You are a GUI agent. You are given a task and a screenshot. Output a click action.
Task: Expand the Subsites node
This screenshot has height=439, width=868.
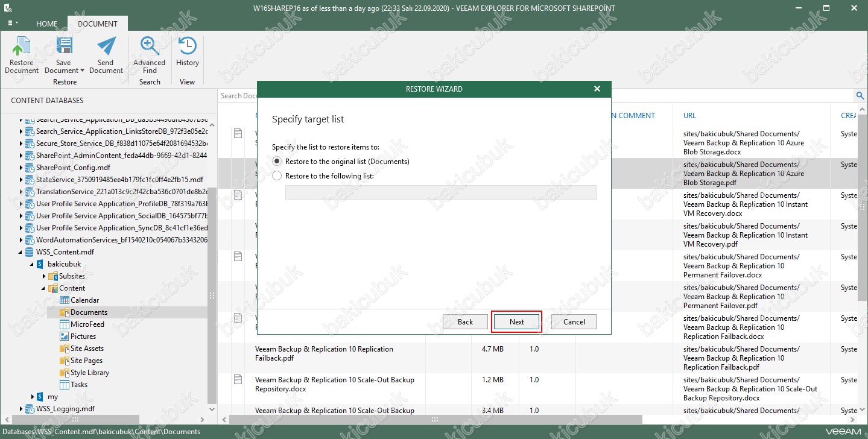click(44, 276)
